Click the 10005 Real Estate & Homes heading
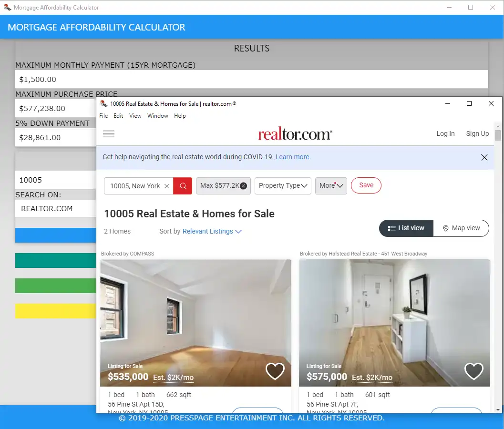Image resolution: width=504 pixels, height=429 pixels. tap(189, 214)
